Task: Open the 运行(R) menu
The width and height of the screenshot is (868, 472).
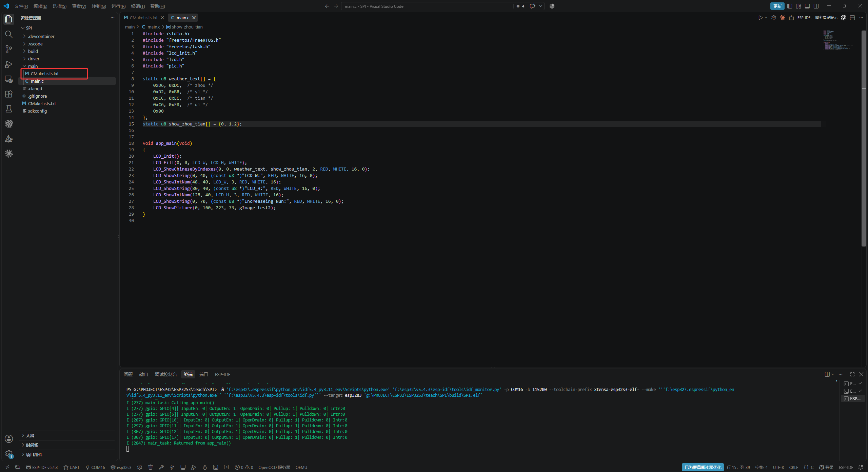Action: pyautogui.click(x=118, y=6)
